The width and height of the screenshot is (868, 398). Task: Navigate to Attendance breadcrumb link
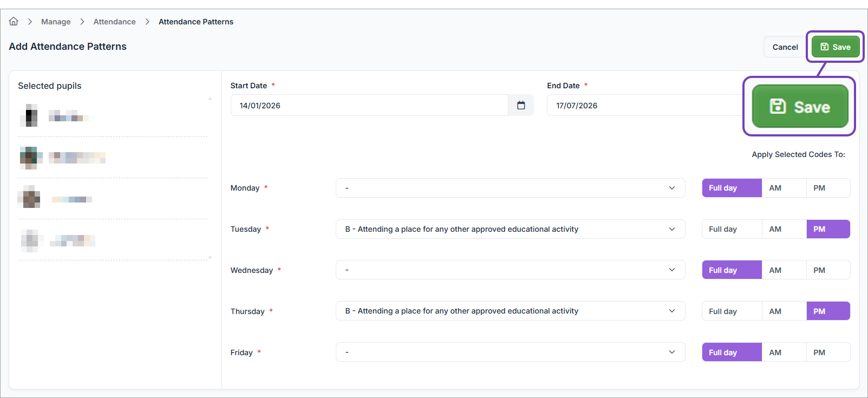[x=114, y=22]
